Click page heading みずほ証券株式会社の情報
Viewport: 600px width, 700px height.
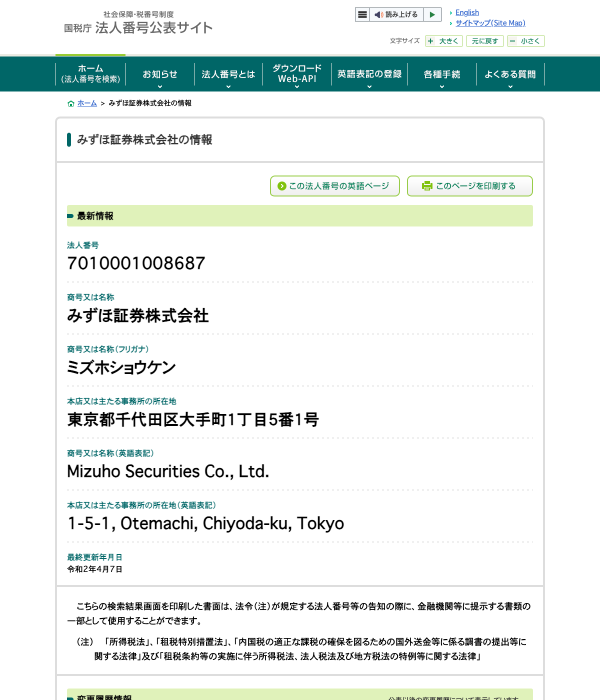pyautogui.click(x=144, y=140)
